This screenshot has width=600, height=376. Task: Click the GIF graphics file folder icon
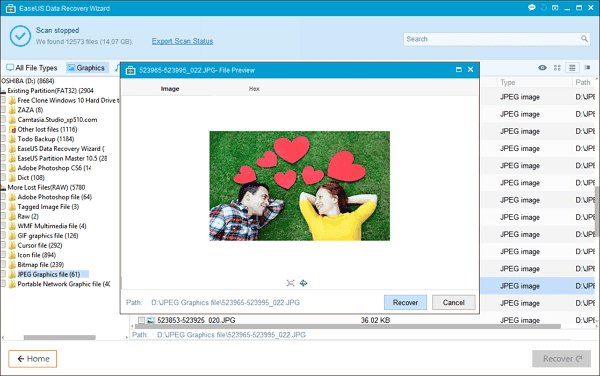point(12,236)
